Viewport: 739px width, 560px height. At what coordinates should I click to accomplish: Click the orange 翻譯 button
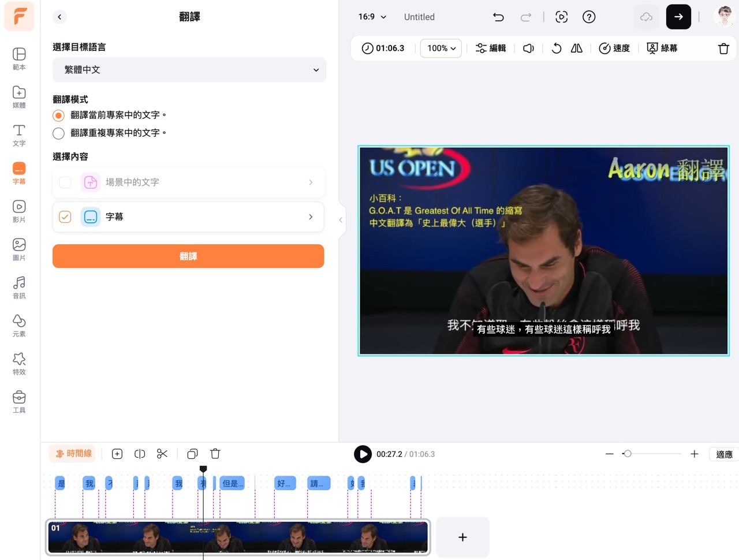click(188, 256)
